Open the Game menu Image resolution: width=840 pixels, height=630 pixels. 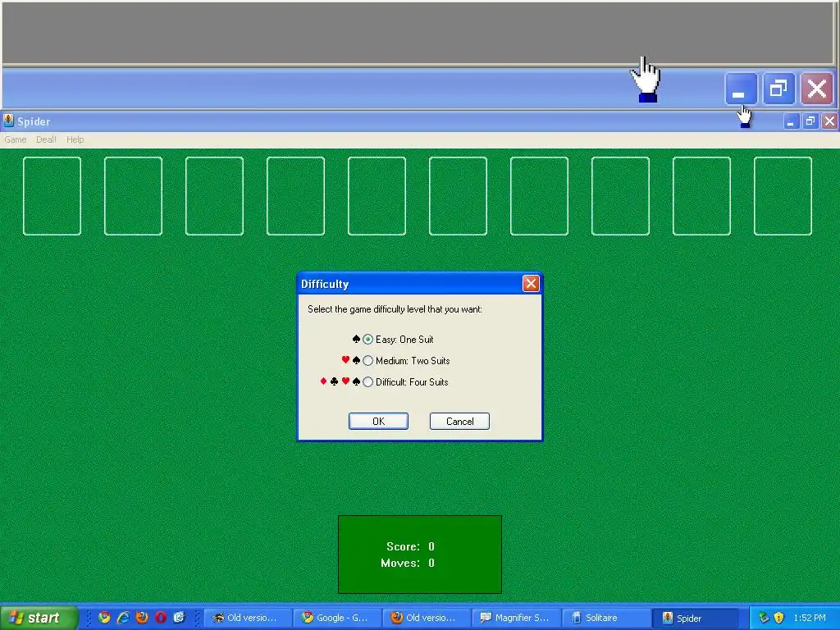click(x=16, y=139)
